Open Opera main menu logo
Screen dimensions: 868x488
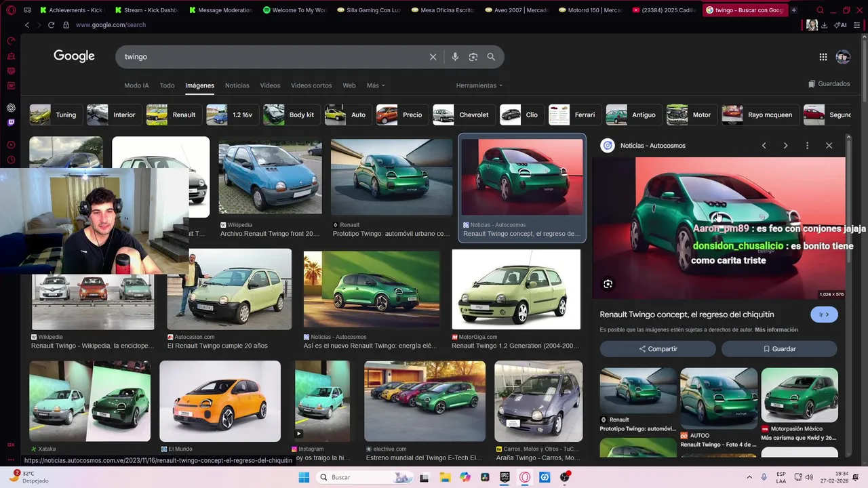click(9, 10)
